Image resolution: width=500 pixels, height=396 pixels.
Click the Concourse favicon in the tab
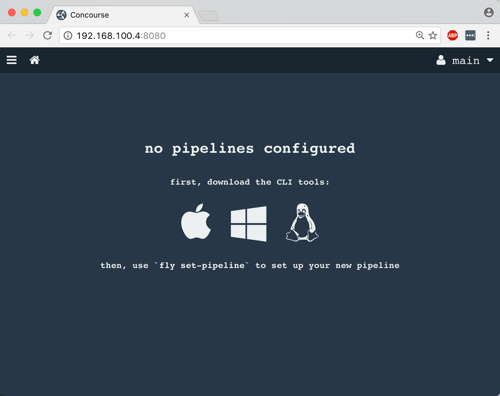[x=61, y=15]
